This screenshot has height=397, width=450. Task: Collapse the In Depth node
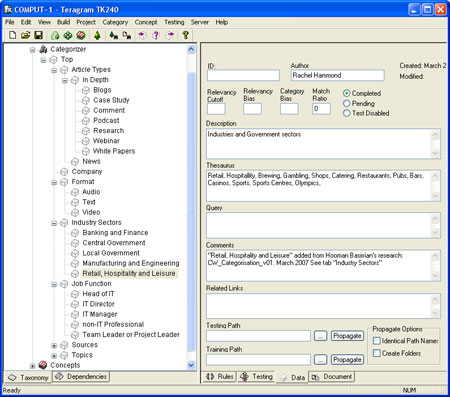tap(65, 80)
